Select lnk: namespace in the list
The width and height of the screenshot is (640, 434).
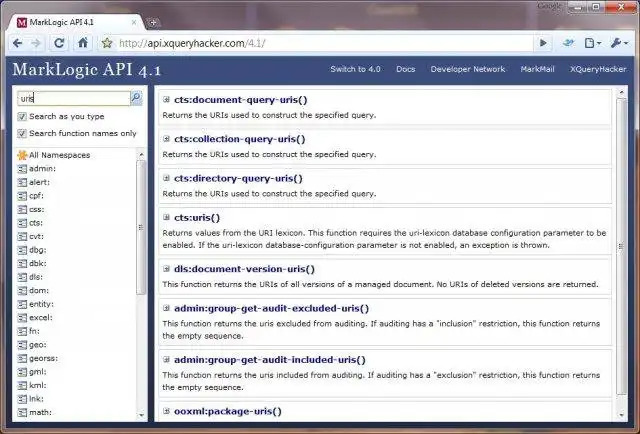pos(36,398)
